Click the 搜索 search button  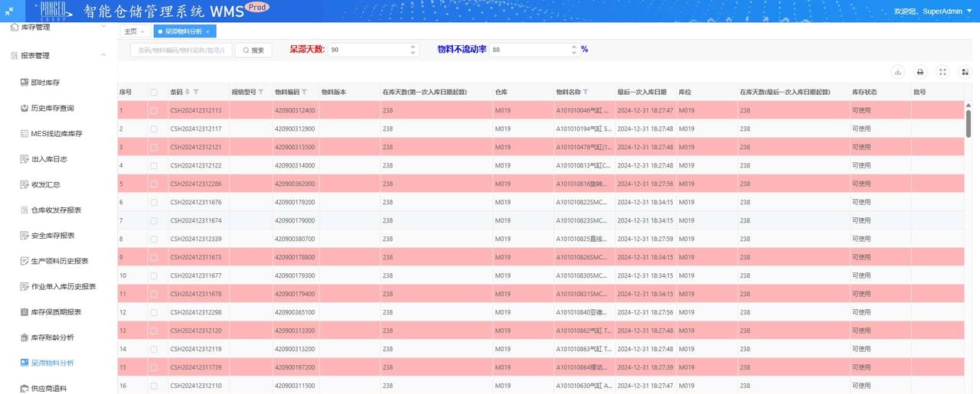[x=253, y=50]
